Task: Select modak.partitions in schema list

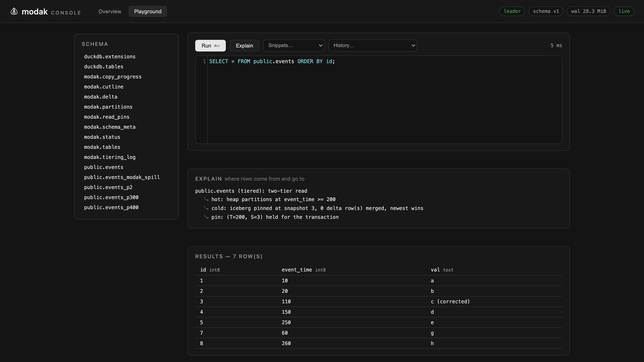Action: (x=108, y=107)
